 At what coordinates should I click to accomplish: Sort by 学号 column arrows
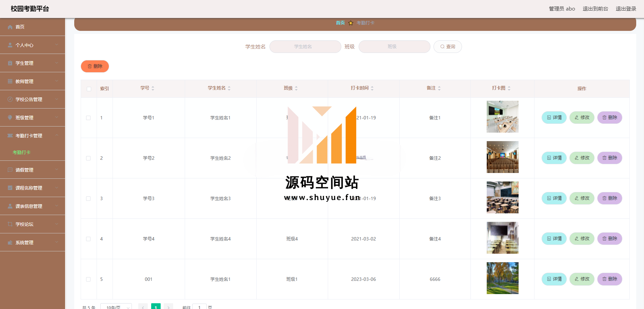(153, 88)
